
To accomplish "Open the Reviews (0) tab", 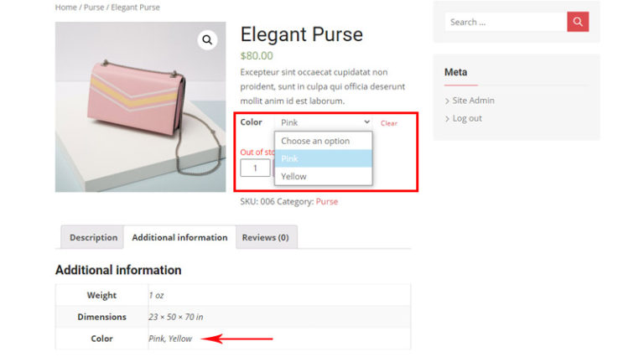I will point(265,237).
